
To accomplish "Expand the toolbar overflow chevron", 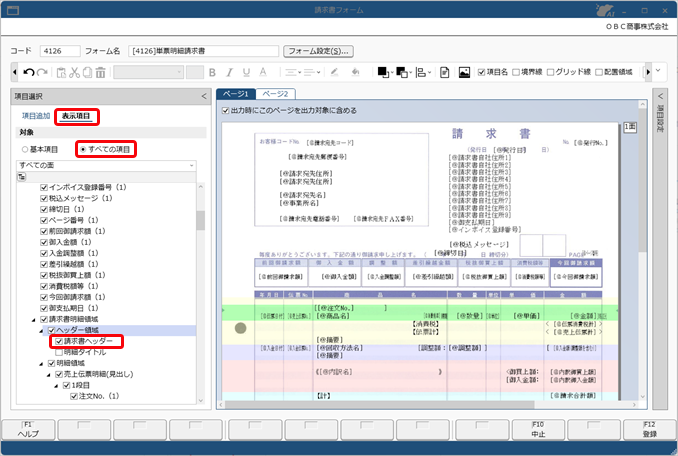I will (658, 70).
